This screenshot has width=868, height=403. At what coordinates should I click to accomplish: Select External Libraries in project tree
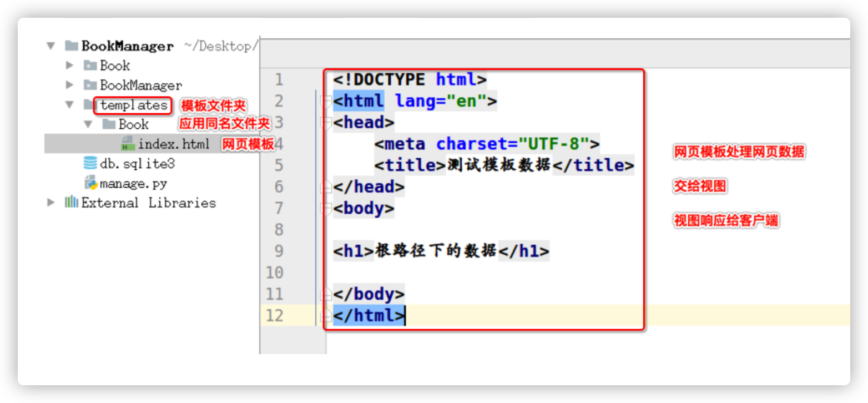[149, 203]
